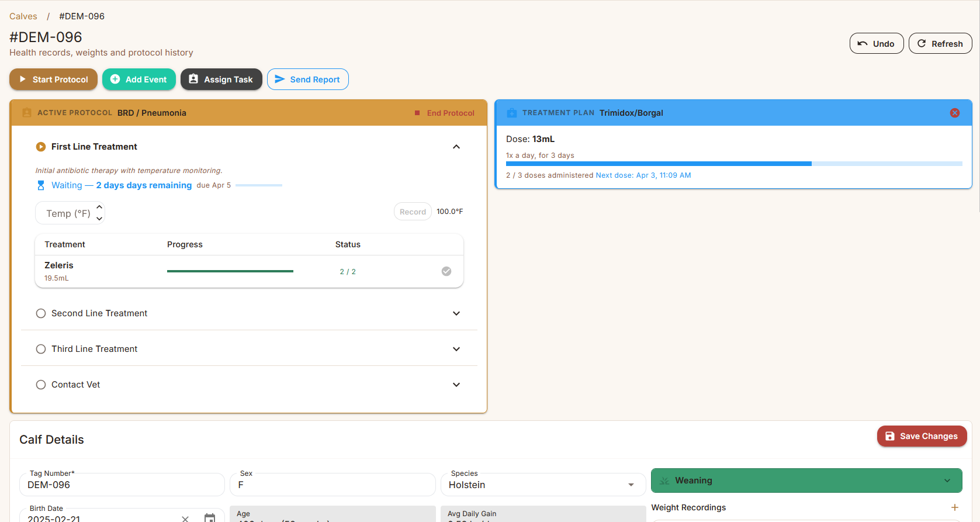Open the Species dropdown

[631, 485]
